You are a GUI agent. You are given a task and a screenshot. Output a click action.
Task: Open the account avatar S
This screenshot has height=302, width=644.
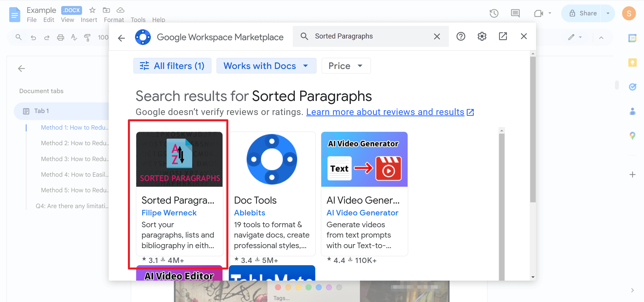pos(629,13)
